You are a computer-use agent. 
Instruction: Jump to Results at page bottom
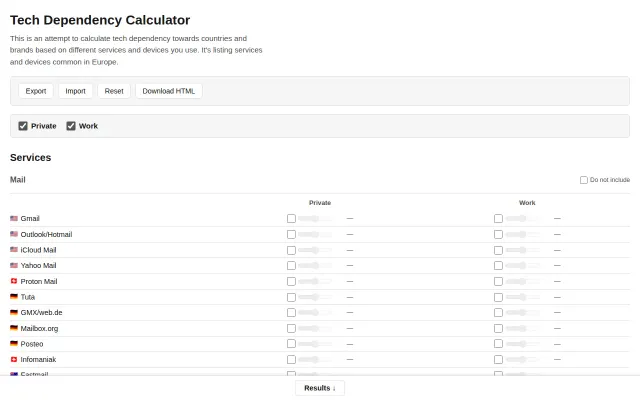coord(320,388)
